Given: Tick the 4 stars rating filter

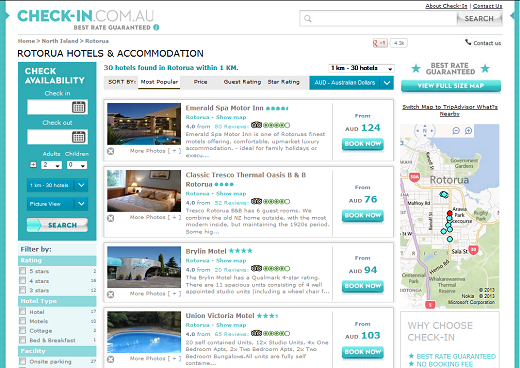Looking at the screenshot, I should pos(23,280).
